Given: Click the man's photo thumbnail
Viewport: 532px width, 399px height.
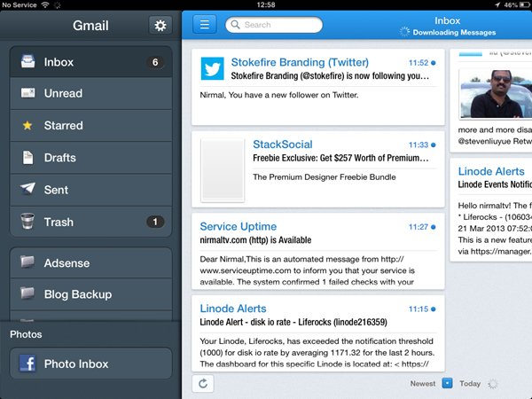Looking at the screenshot, I should (496, 94).
